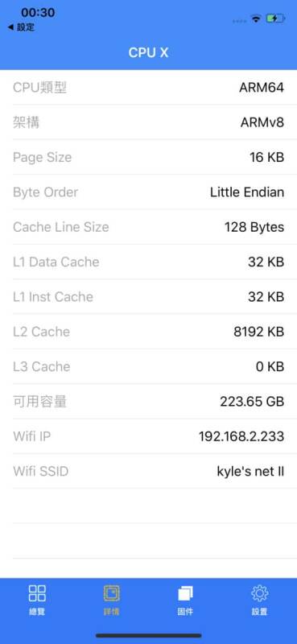Viewport: 297px width, 644px height.
Task: Tap the 00:30 clock in status bar
Action: (x=38, y=13)
